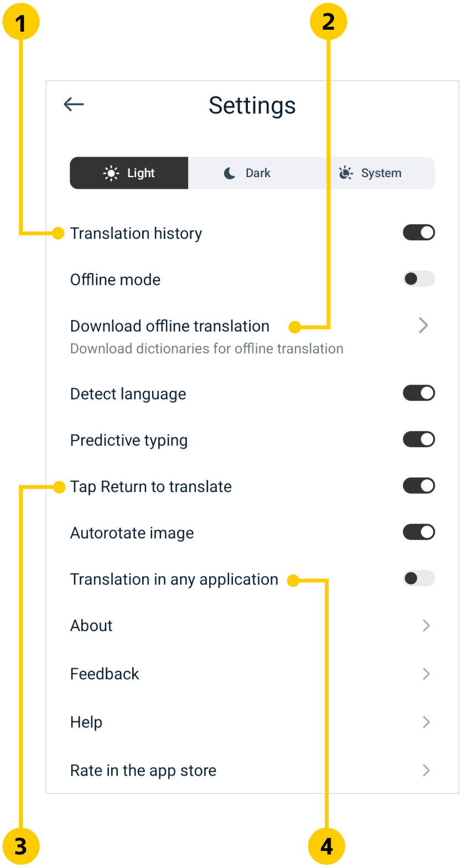Expand the About chevron
Screen dimensions: 462x868
[x=426, y=626]
